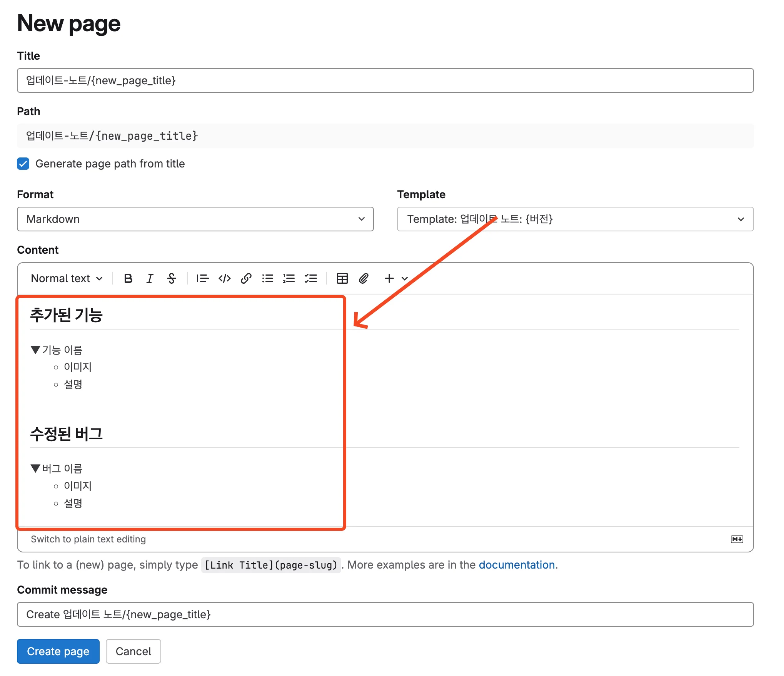Open the documentation link
784x676 pixels.
516,565
